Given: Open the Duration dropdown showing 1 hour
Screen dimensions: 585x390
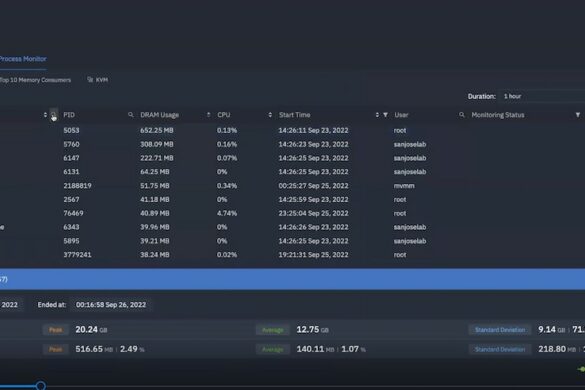Looking at the screenshot, I should [542, 96].
